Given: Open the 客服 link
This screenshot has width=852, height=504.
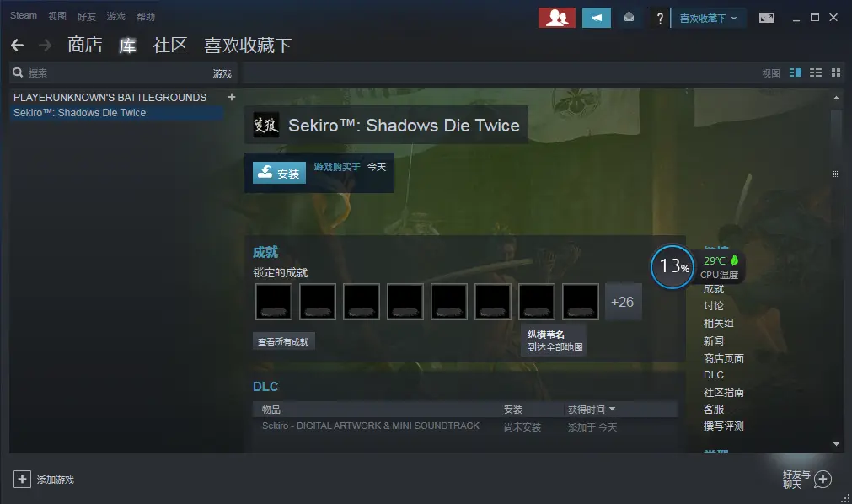Looking at the screenshot, I should pyautogui.click(x=714, y=409).
